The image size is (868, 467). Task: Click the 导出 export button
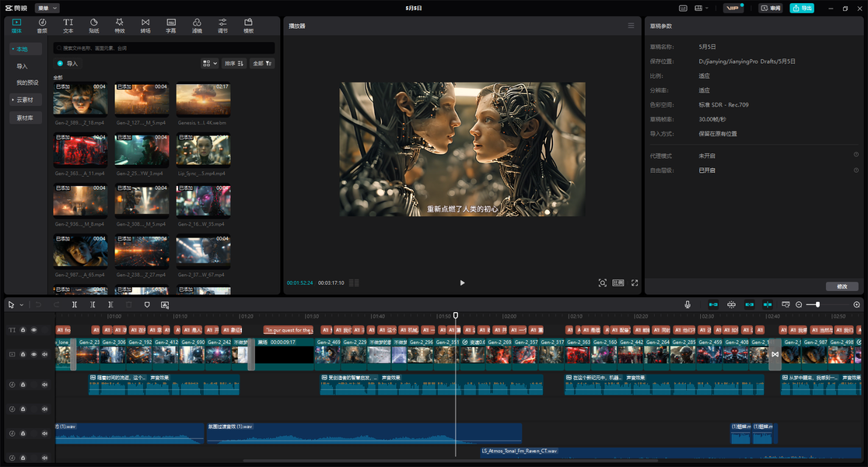[802, 8]
